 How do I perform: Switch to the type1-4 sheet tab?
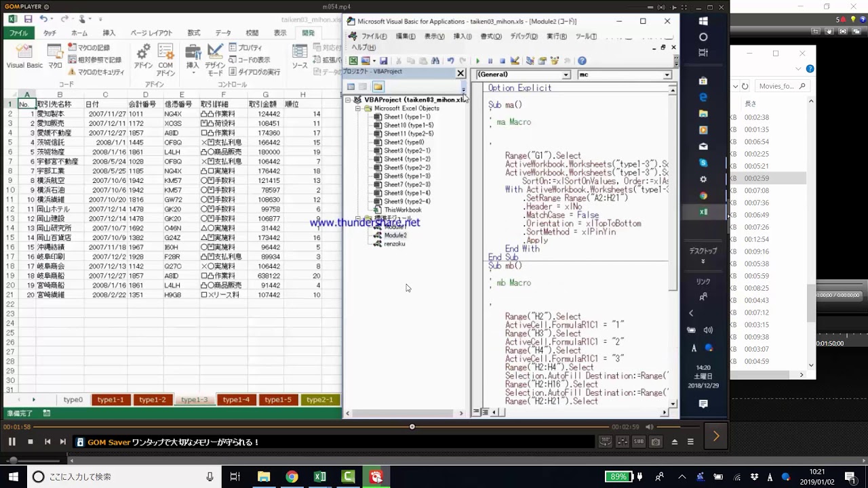coord(236,400)
